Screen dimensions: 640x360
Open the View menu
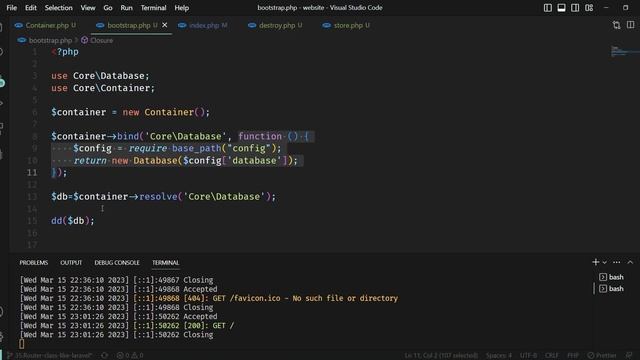tap(88, 8)
